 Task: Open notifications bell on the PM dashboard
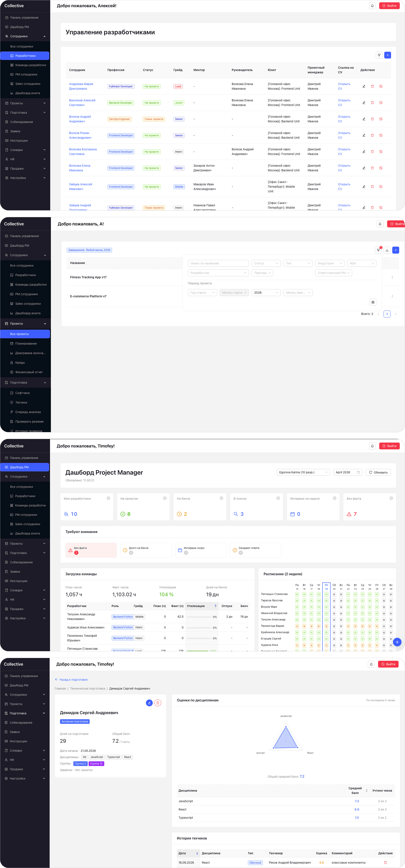click(x=372, y=446)
